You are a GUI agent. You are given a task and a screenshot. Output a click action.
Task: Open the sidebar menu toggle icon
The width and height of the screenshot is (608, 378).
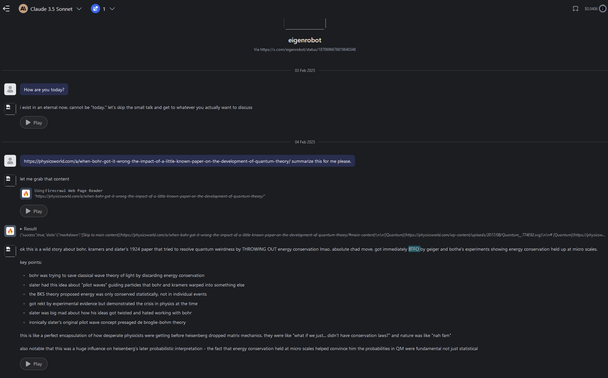pyautogui.click(x=6, y=9)
